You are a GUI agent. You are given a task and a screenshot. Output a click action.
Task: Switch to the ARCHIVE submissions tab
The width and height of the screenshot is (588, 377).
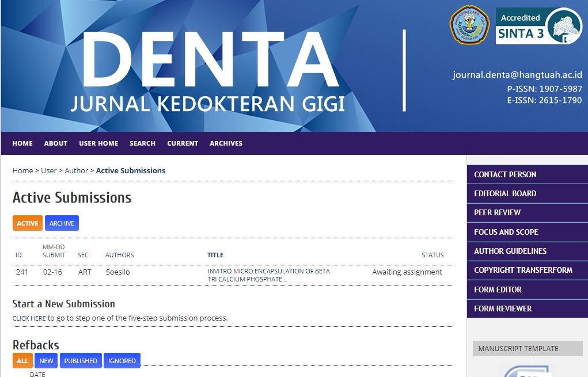62,223
